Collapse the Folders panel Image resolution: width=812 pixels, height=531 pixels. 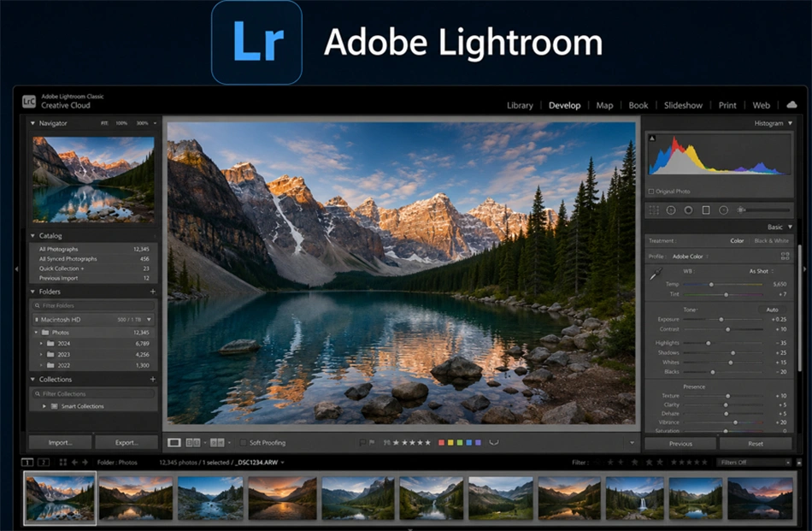click(32, 292)
